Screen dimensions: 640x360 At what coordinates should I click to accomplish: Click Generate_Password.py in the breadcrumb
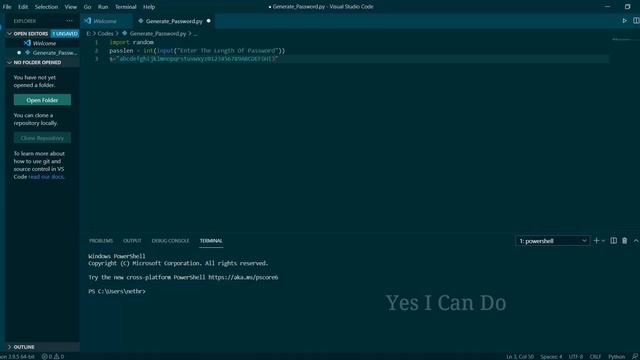click(158, 33)
